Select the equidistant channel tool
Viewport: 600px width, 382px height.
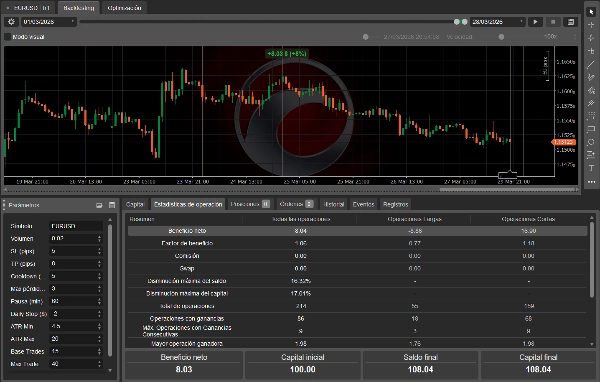click(x=591, y=103)
